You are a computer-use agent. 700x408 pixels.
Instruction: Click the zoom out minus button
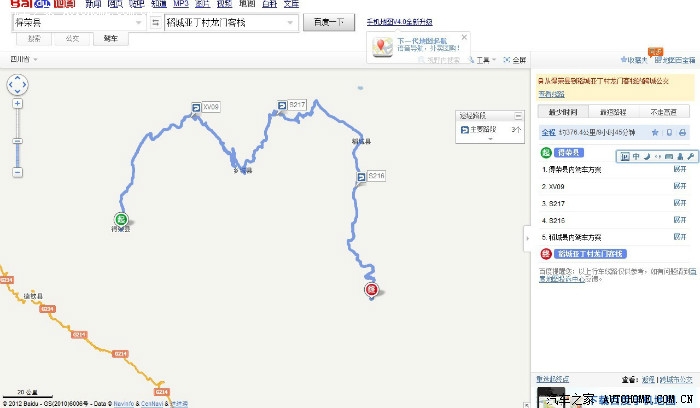pos(17,173)
